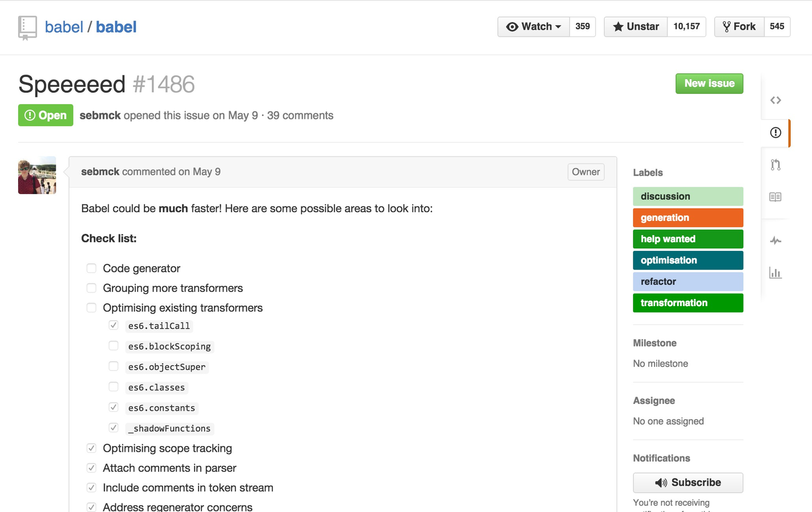812x512 pixels.
Task: Check Grouping more transformers checkbox
Action: (92, 288)
